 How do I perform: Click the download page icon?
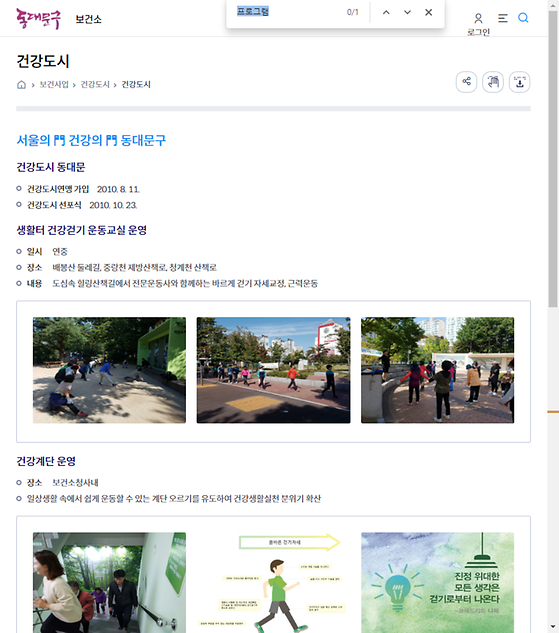519,82
